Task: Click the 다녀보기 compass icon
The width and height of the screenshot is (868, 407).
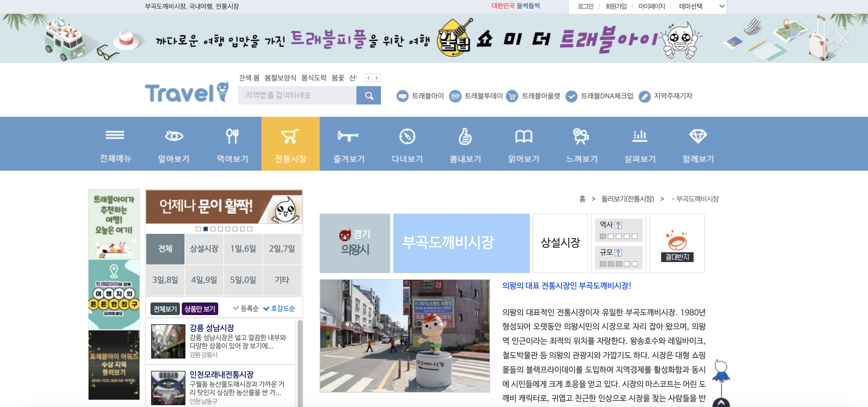Action: 407,136
